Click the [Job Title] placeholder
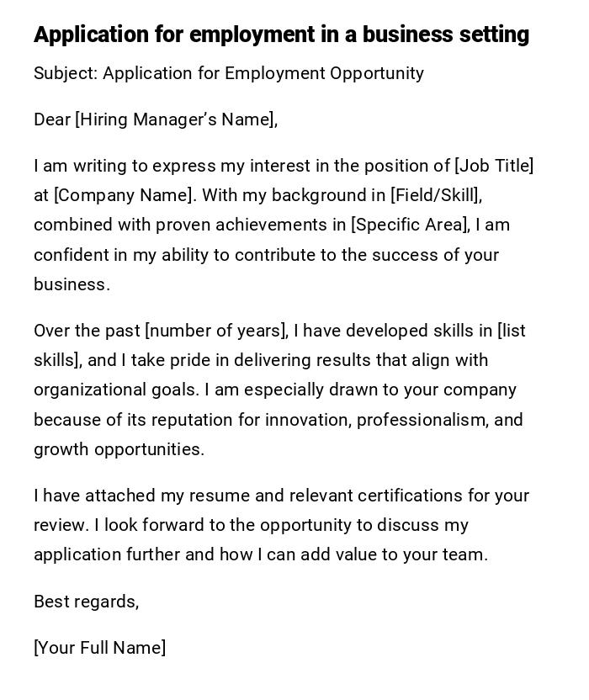 494,166
